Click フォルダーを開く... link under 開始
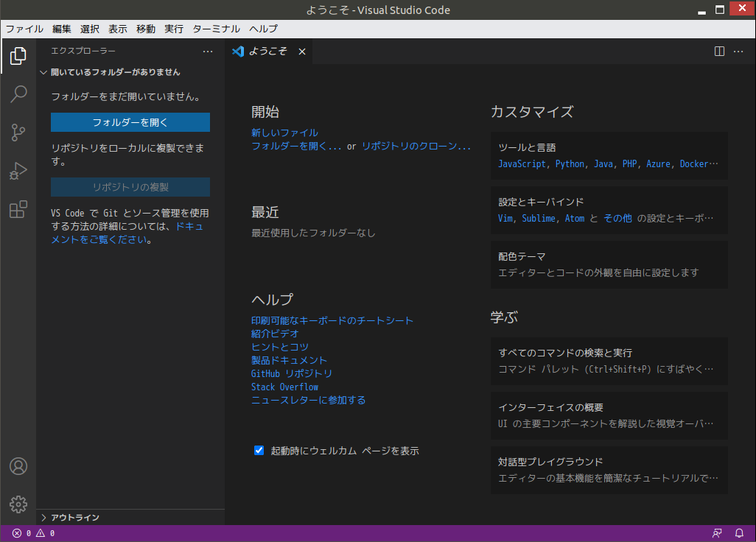756x542 pixels. (x=296, y=146)
